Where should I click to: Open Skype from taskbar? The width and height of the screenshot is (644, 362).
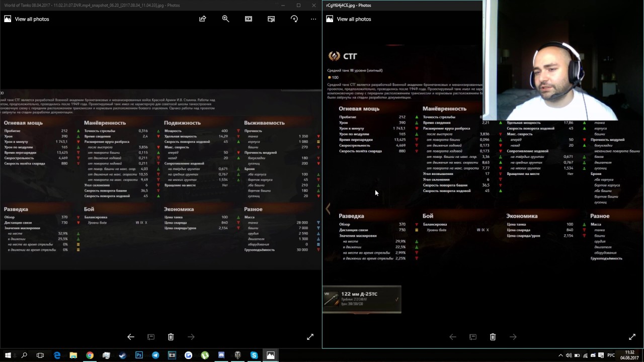tap(254, 355)
